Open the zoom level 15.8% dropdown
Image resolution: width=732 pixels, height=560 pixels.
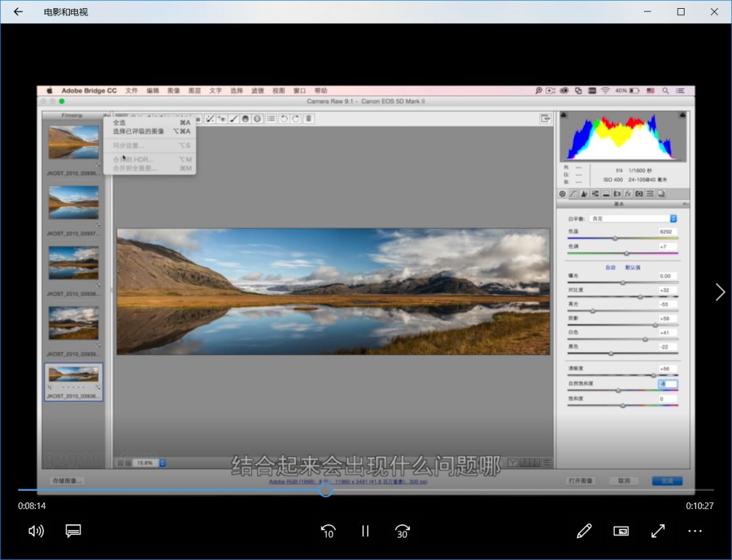point(148,463)
